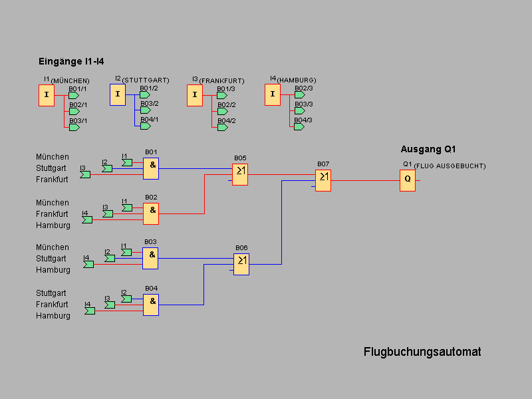Screen dimensions: 532x399
Task: Select the 'Eingänge I1-I4' heading label
Action: 71,61
